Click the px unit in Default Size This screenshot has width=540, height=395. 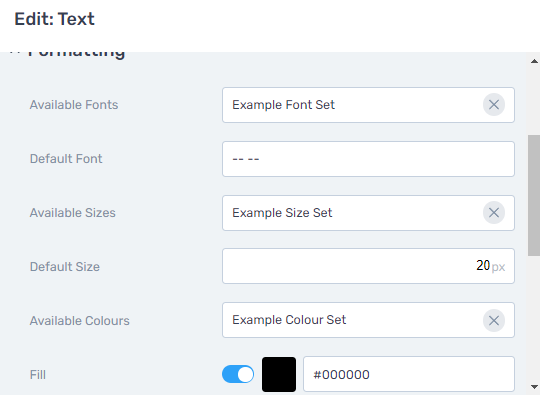coord(498,267)
